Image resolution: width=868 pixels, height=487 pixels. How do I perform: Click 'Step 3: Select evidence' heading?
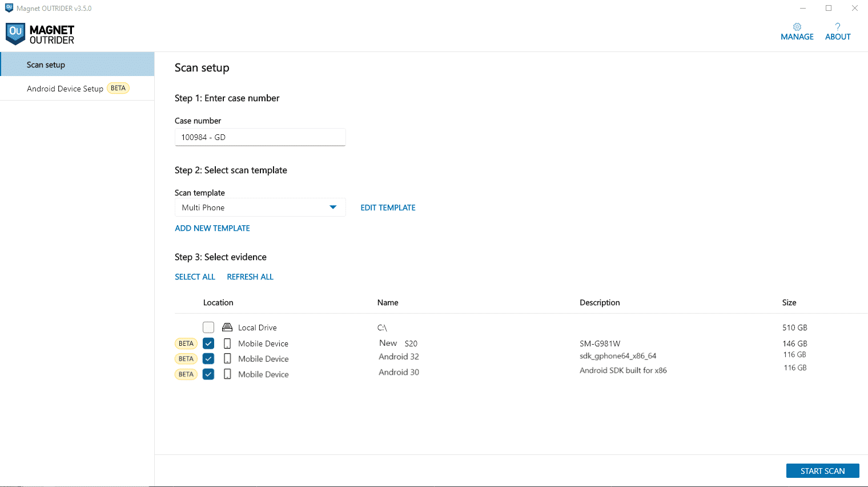[x=220, y=257]
